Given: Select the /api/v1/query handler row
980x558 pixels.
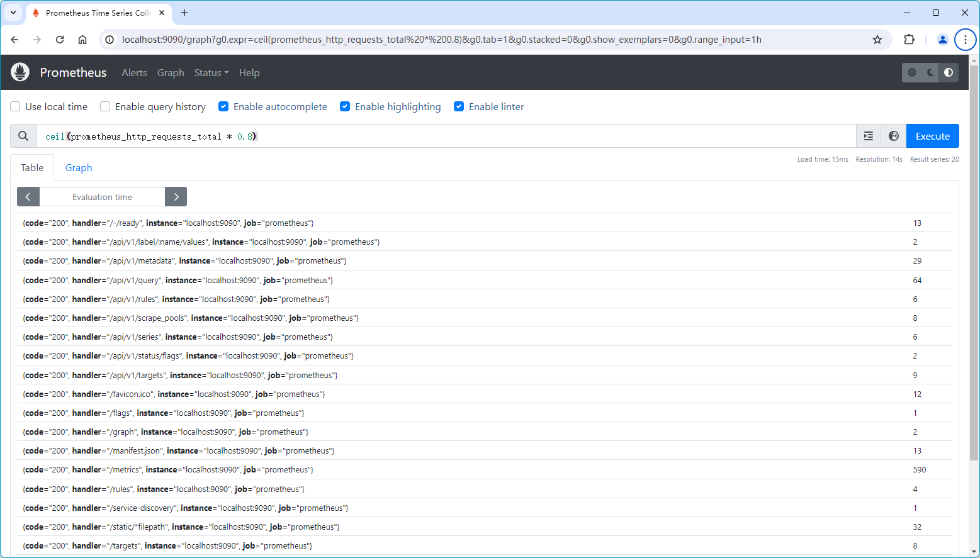Looking at the screenshot, I should [485, 280].
